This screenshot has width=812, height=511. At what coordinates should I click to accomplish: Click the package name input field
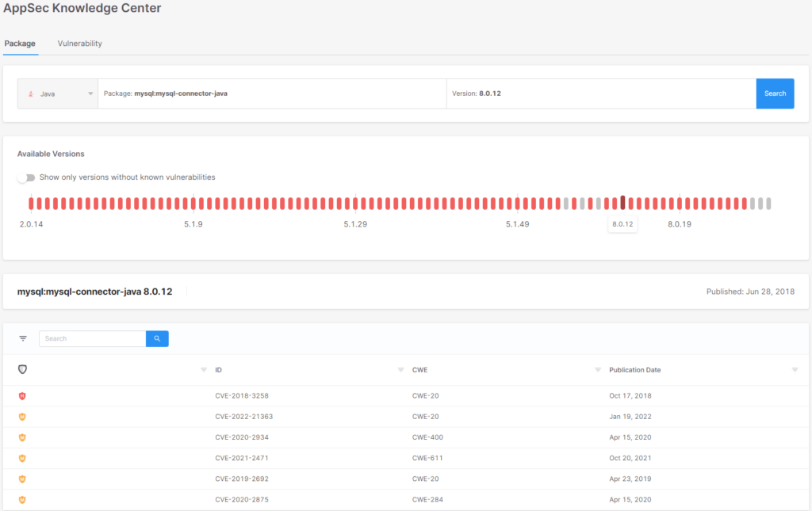coord(272,93)
